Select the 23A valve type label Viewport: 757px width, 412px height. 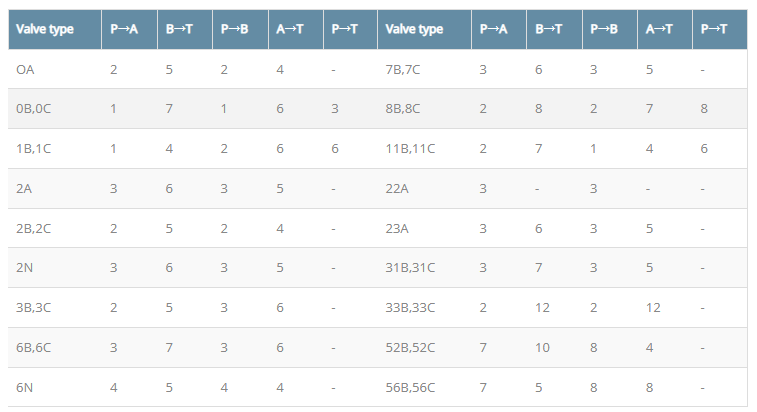397,228
